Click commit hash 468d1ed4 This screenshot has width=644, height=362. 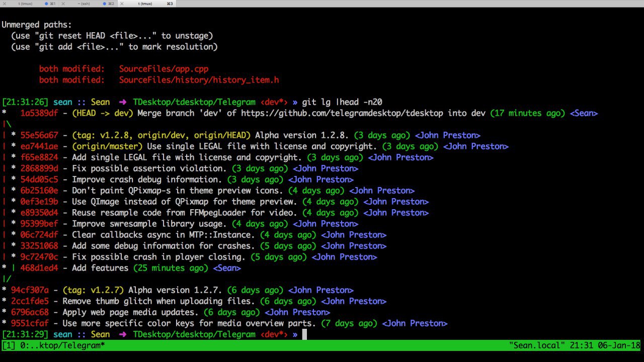pos(39,268)
